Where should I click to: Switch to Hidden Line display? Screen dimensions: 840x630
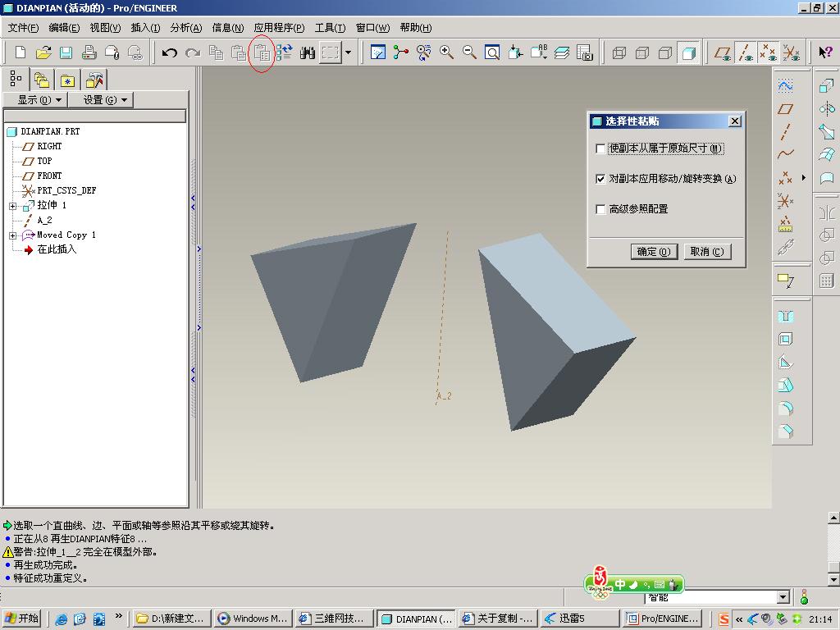[x=642, y=52]
